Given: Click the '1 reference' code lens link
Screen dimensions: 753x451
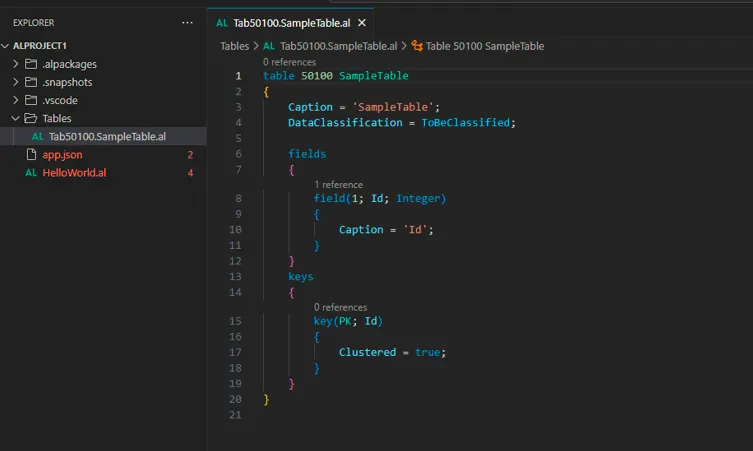Looking at the screenshot, I should tap(338, 184).
